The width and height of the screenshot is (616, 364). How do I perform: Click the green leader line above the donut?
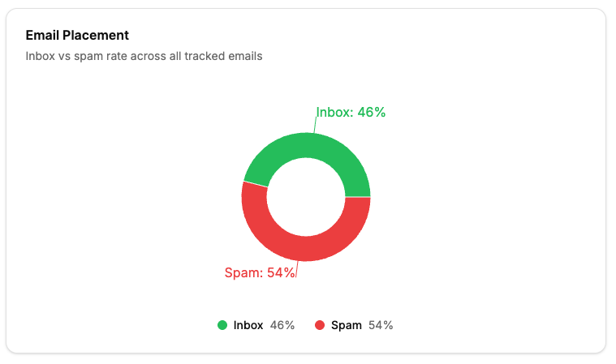click(x=315, y=125)
